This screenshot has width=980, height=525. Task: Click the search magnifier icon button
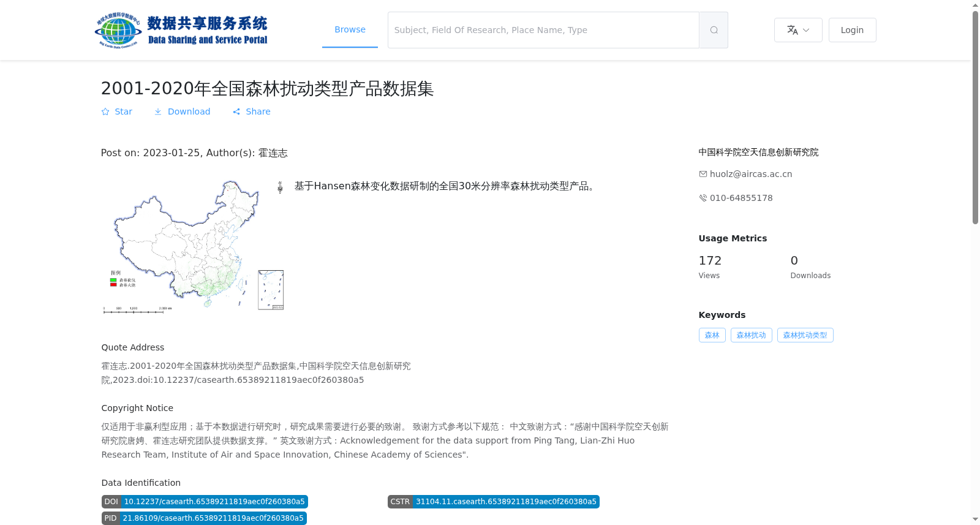(714, 30)
